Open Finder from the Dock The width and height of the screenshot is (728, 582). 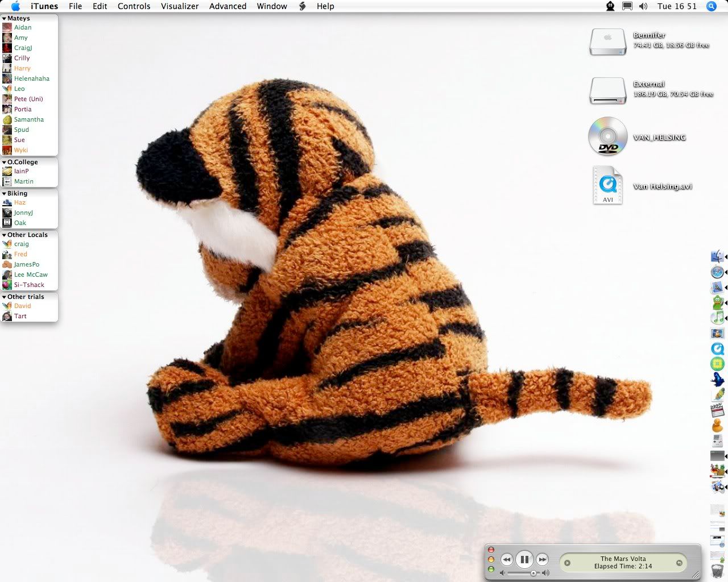coord(717,256)
